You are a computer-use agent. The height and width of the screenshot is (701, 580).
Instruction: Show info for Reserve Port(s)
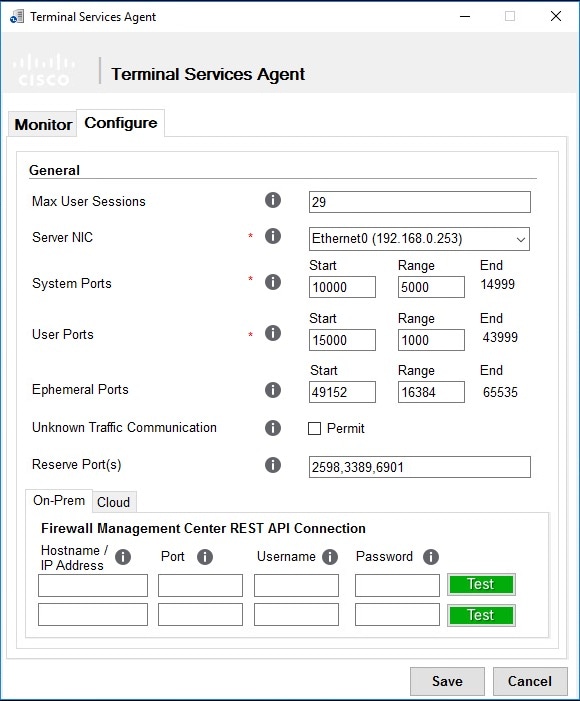click(x=273, y=465)
